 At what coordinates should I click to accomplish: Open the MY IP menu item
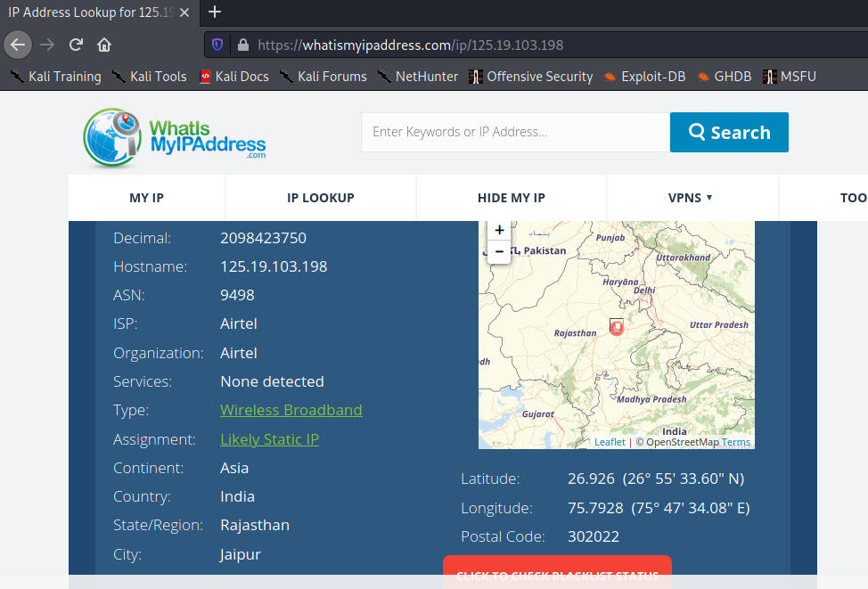pos(147,198)
